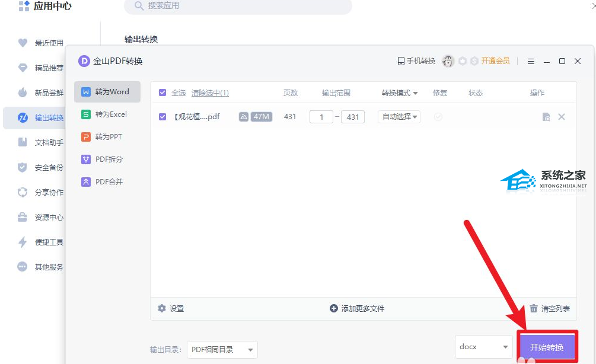Click the 应用中心 grid icon
This screenshot has height=364, width=596.
coord(24,6)
